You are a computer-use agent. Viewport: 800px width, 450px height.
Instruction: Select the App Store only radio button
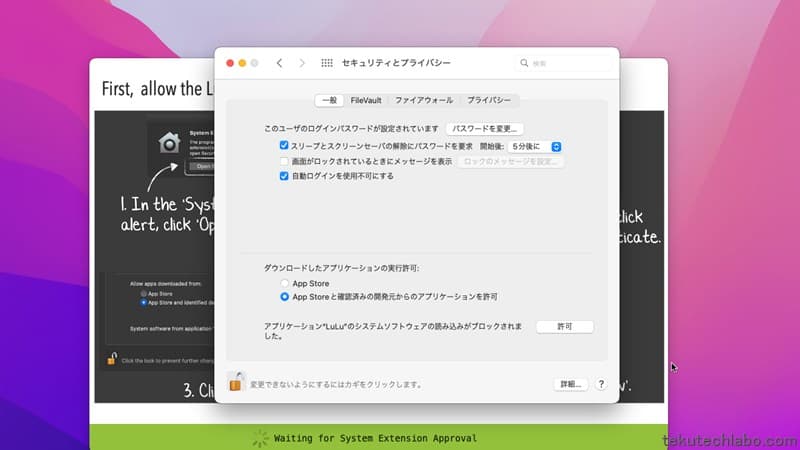coord(285,283)
